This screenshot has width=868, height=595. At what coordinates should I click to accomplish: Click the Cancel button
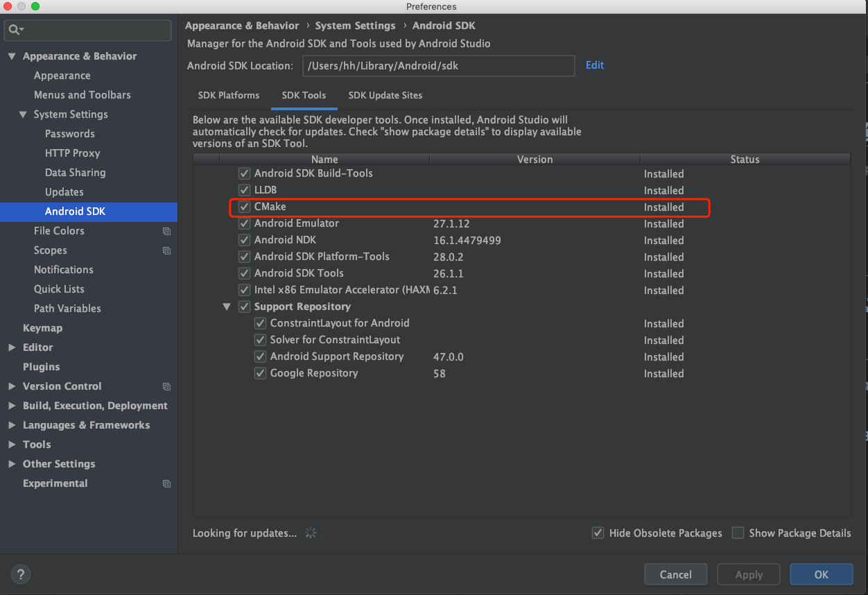(676, 574)
